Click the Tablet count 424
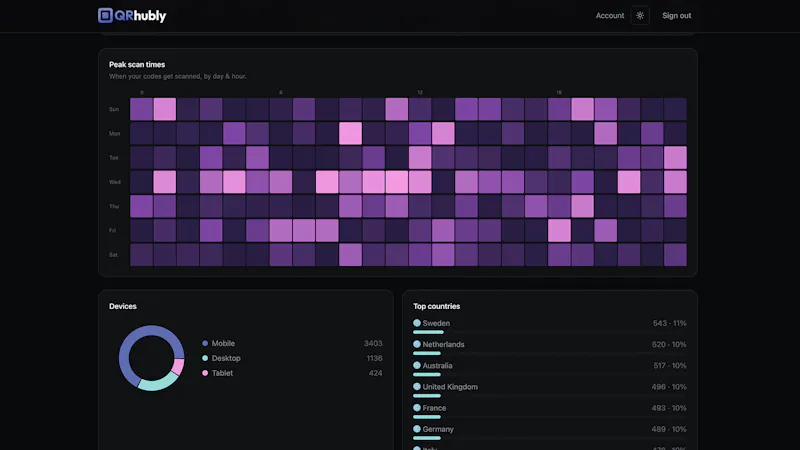Screen dimensions: 800x450 pos(376,373)
